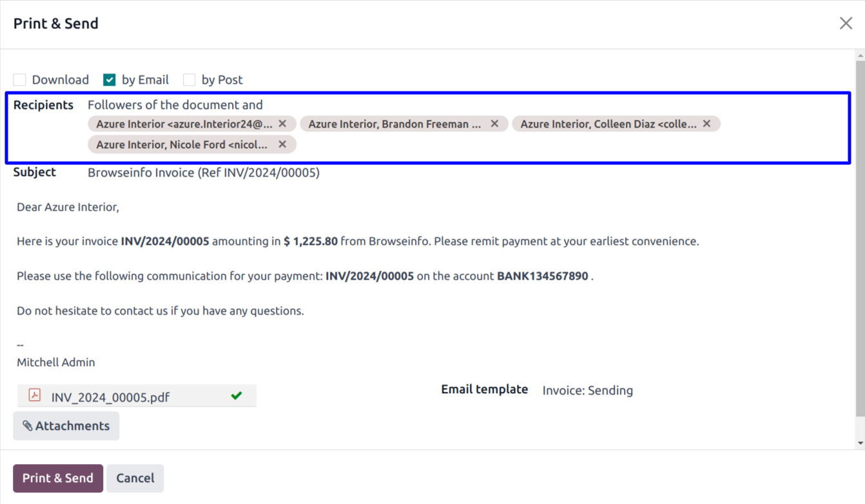The width and height of the screenshot is (865, 504).
Task: Remove Brandon Freeman from recipients
Action: (494, 124)
